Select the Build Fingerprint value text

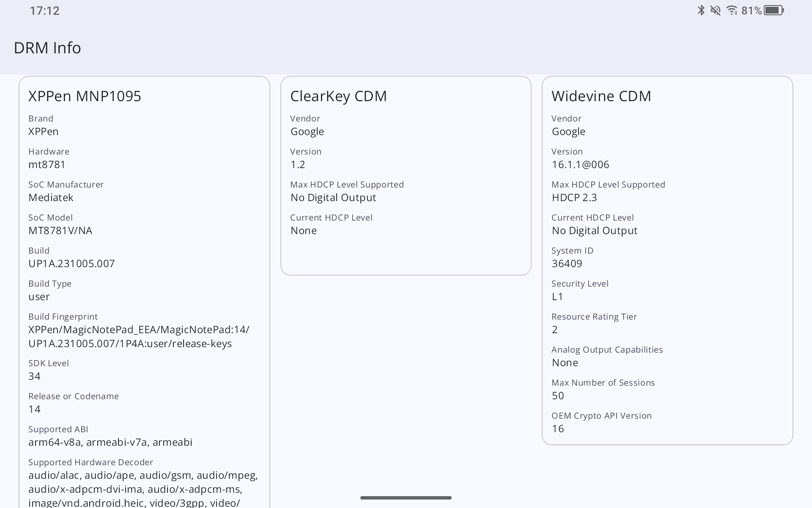tap(139, 337)
